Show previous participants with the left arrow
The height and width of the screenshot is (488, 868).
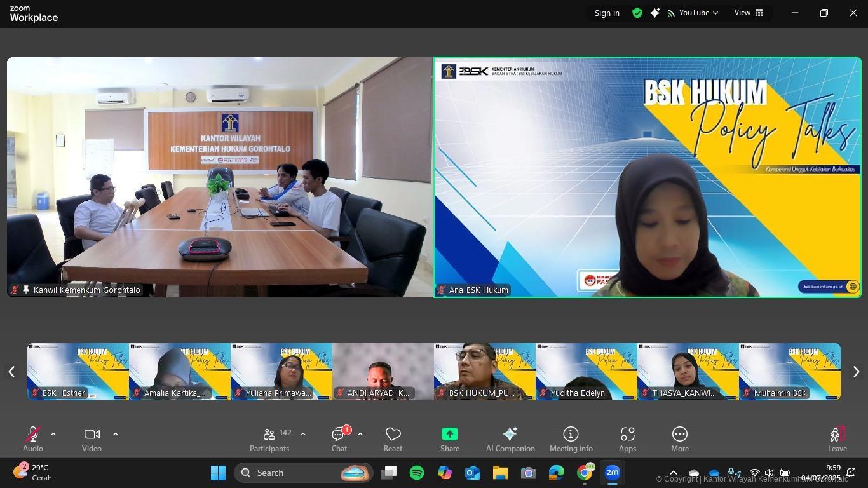[x=12, y=371]
